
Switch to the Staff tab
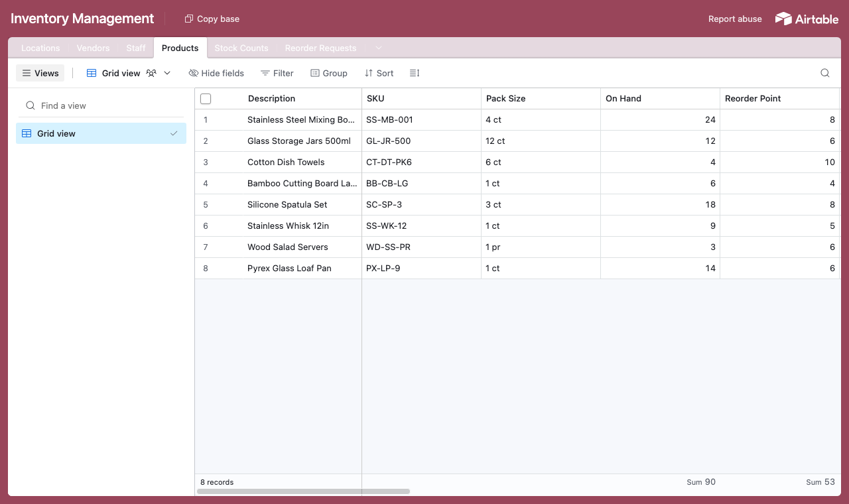pos(136,48)
